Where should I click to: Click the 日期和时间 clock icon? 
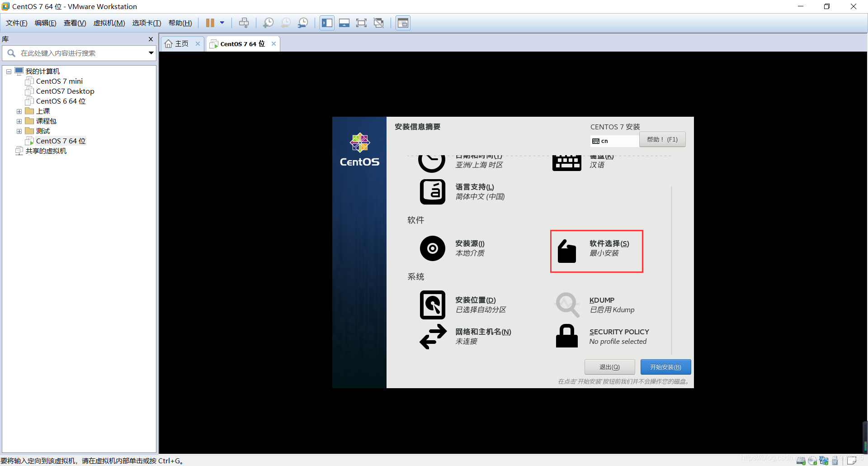432,163
